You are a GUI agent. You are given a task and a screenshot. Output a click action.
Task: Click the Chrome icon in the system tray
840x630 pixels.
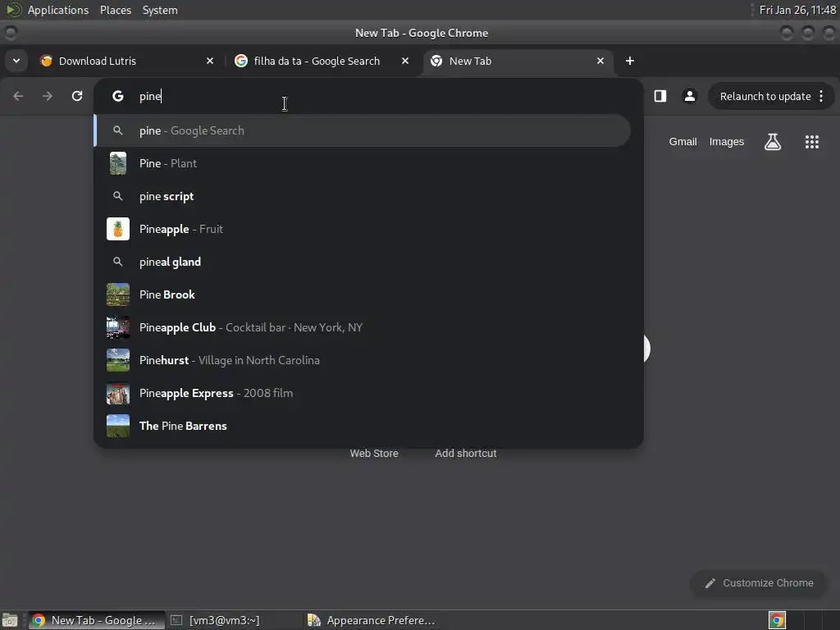click(777, 620)
